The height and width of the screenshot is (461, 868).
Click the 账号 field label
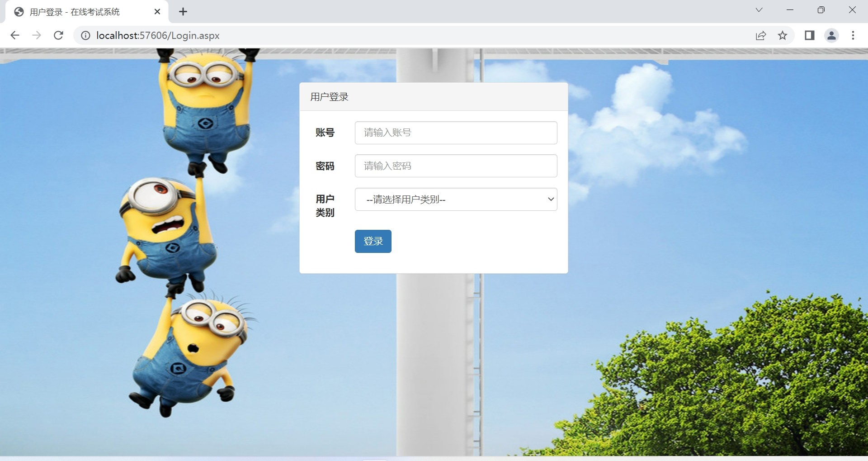325,133
